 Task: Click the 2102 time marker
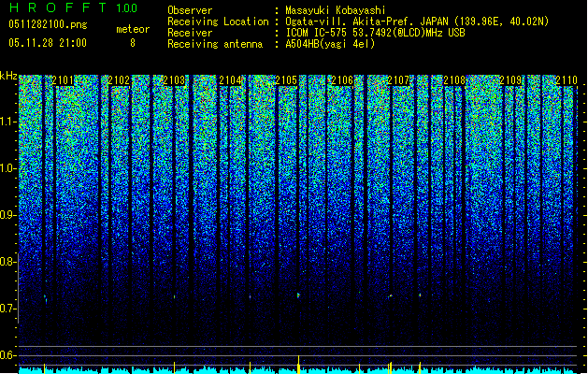119,80
